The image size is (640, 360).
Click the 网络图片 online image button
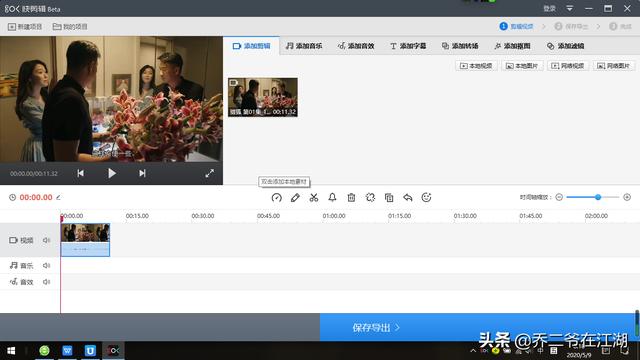613,66
